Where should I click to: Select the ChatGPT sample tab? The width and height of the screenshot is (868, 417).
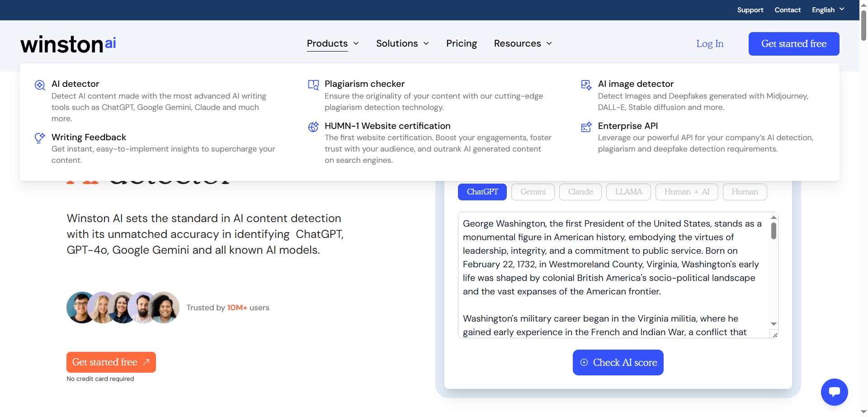coord(482,192)
